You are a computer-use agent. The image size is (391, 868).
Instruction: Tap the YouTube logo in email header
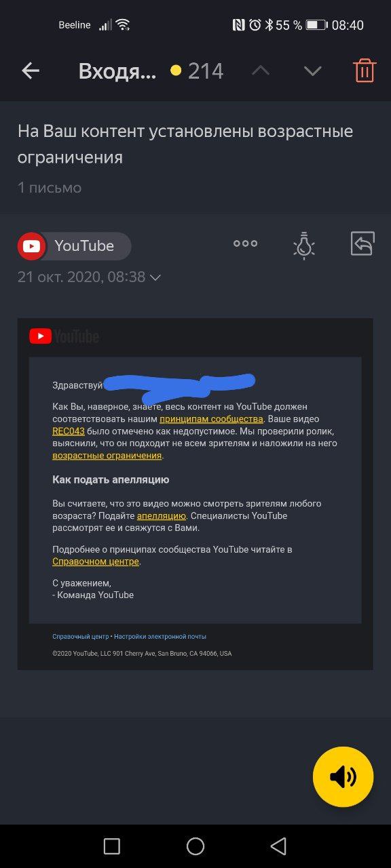64,336
